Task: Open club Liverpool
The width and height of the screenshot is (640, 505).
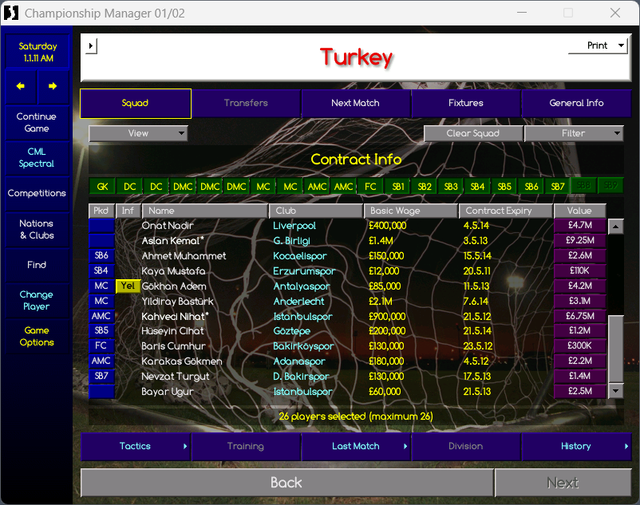Action: (294, 226)
